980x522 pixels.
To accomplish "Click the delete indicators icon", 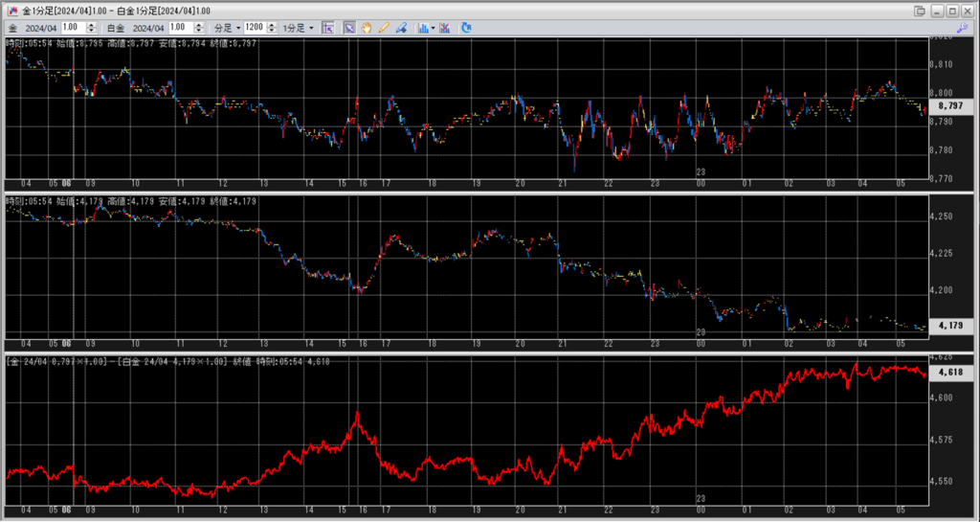I will pos(446,28).
